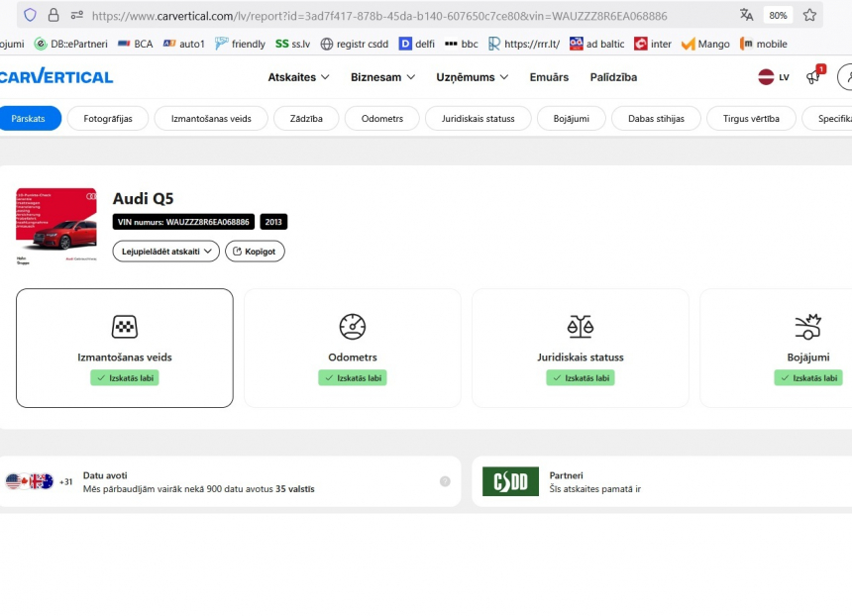Select the Dabas stihijas tab
This screenshot has width=852, height=616.
(656, 119)
